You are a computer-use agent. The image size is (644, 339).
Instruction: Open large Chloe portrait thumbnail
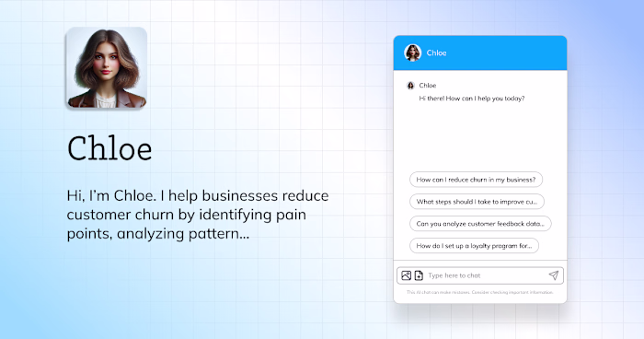(x=107, y=68)
